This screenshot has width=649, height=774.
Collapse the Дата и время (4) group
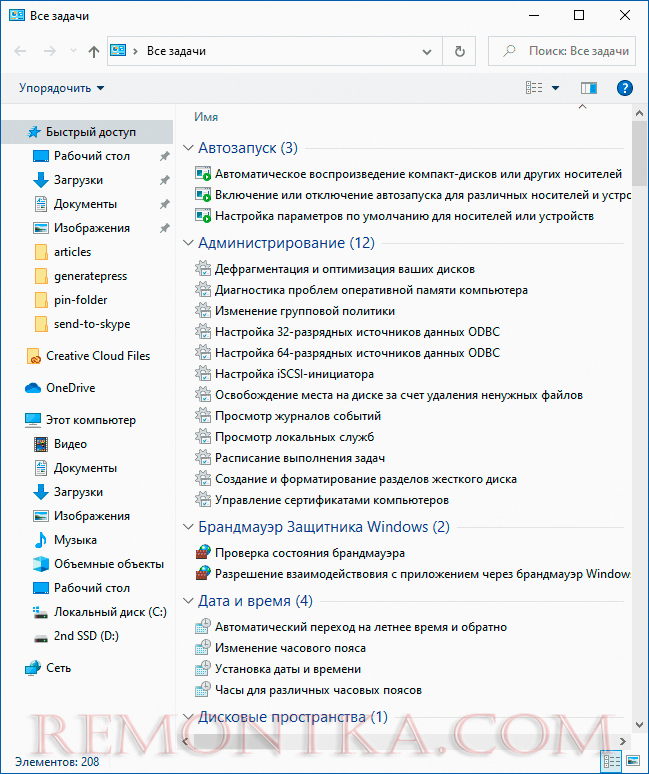pos(188,601)
